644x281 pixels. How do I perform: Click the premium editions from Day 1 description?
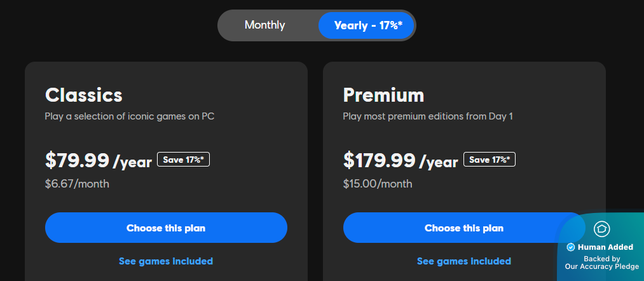[427, 116]
